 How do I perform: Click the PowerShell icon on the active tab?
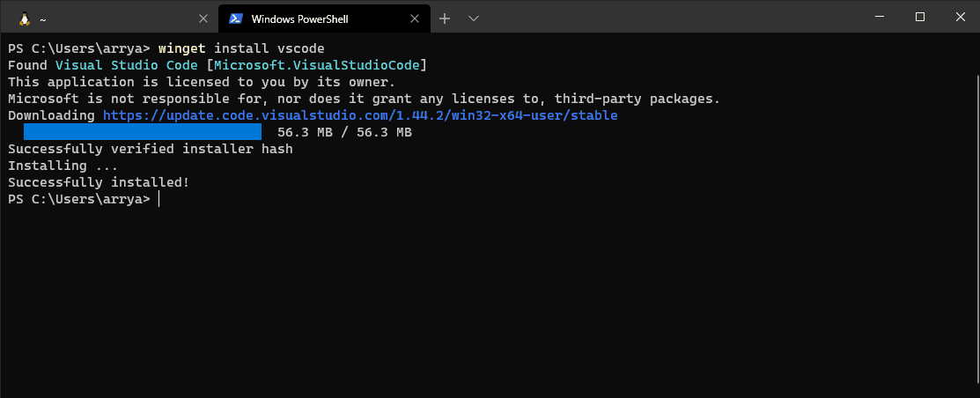click(x=235, y=18)
